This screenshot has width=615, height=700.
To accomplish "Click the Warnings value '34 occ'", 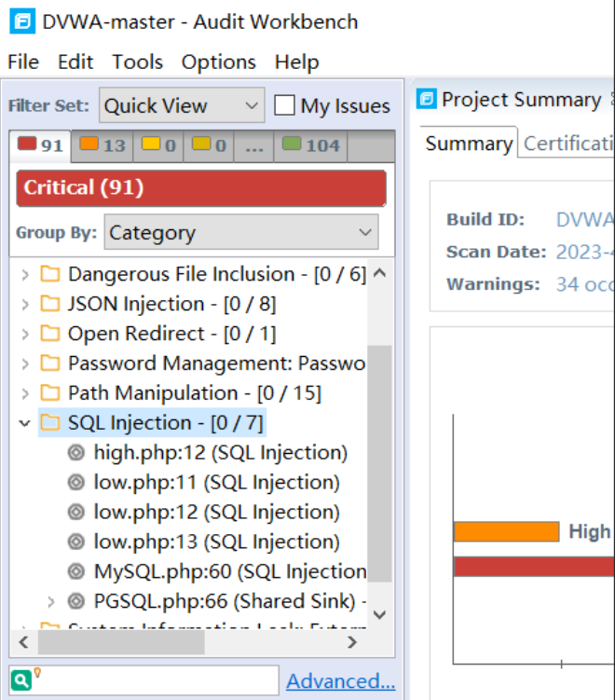I will click(x=585, y=284).
